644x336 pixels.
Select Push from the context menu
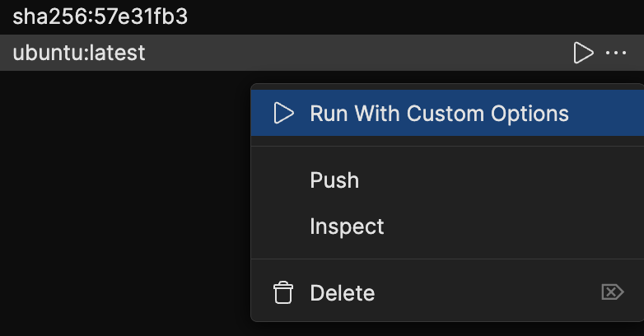(334, 180)
